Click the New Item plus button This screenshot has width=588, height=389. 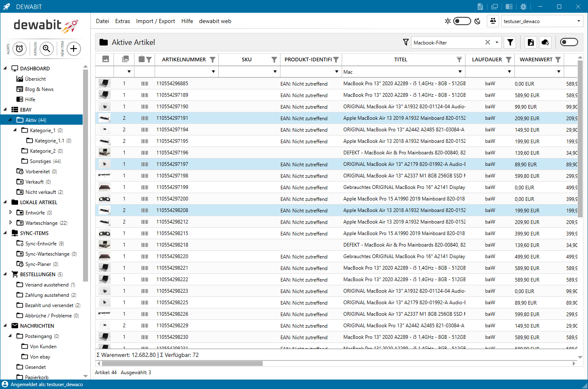74,49
